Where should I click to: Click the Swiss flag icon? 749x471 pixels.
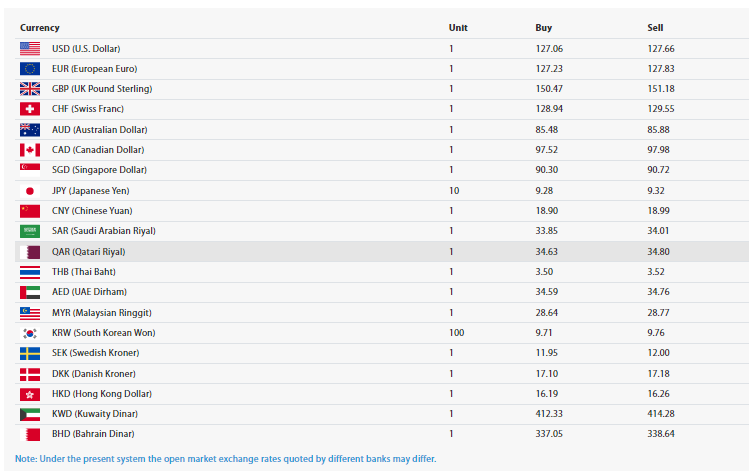pos(30,109)
